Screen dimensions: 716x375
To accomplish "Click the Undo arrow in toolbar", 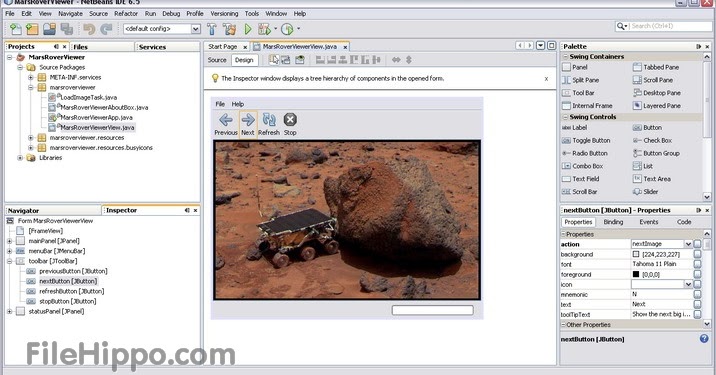I will coord(89,29).
